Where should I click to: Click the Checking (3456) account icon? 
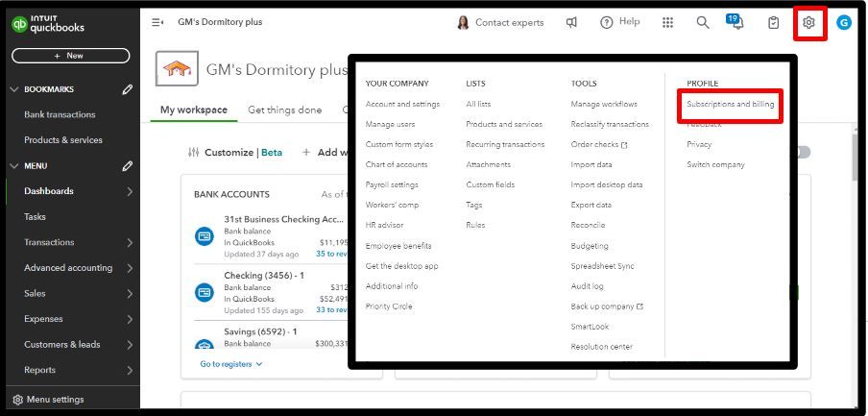(205, 292)
